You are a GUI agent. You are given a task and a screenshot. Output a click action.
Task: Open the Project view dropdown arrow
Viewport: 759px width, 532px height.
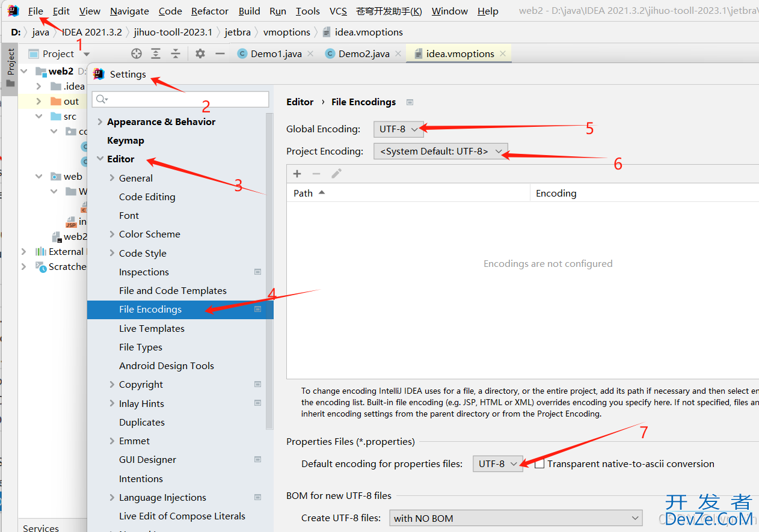tap(87, 54)
